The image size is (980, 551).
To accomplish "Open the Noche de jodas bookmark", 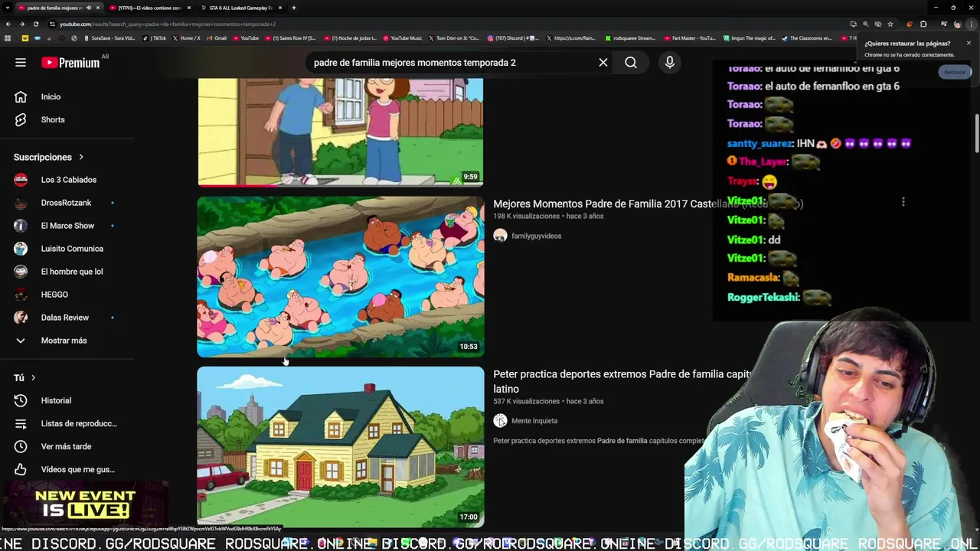I will point(351,37).
